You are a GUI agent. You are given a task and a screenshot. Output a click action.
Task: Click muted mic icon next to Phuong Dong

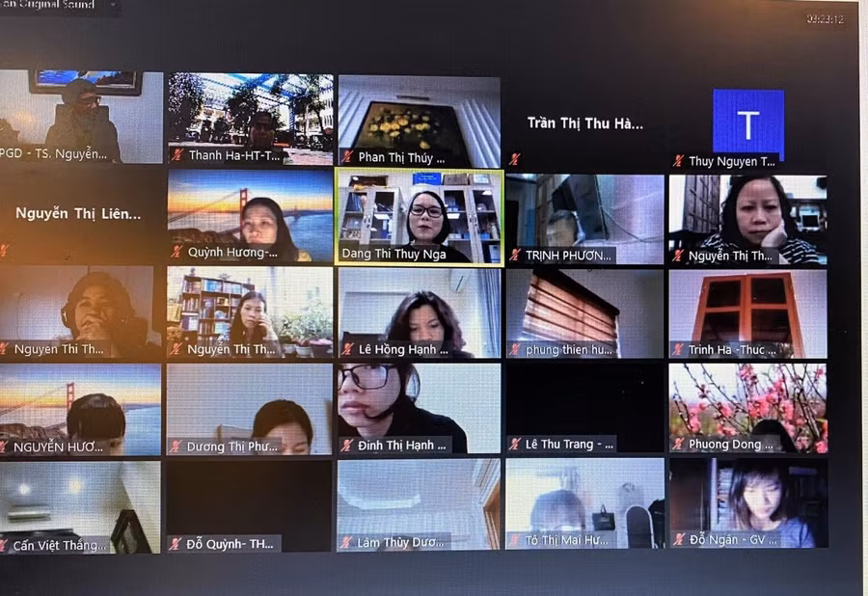[678, 445]
